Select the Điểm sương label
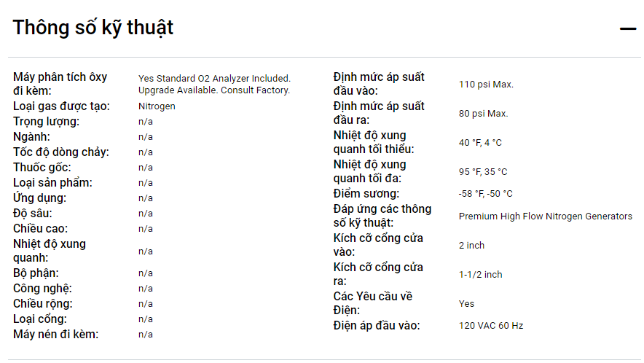Screen dimensions: 644x363 (x=366, y=194)
